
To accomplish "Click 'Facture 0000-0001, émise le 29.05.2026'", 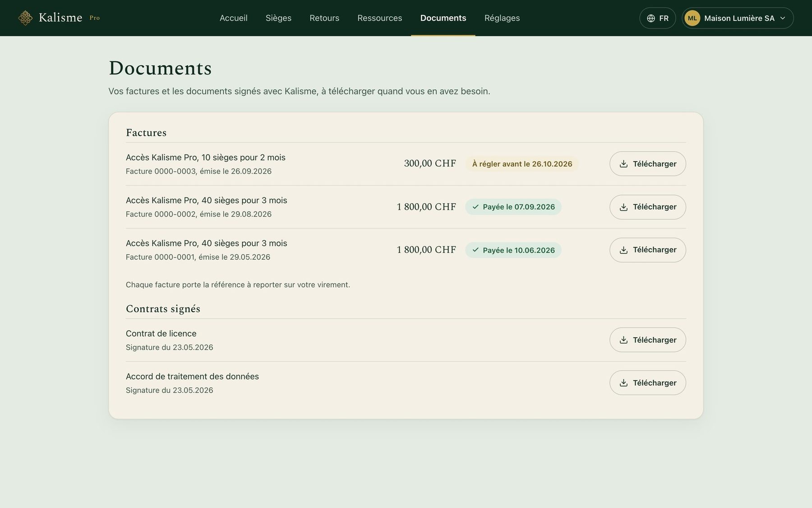I will pyautogui.click(x=198, y=257).
